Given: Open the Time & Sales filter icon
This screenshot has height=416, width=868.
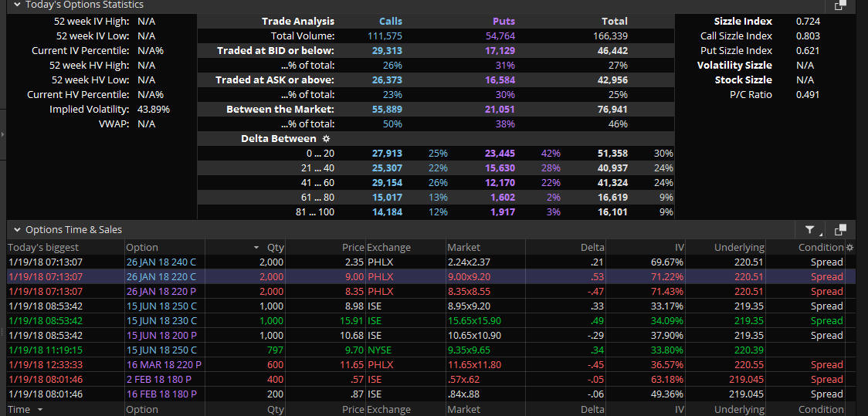Looking at the screenshot, I should tap(810, 229).
